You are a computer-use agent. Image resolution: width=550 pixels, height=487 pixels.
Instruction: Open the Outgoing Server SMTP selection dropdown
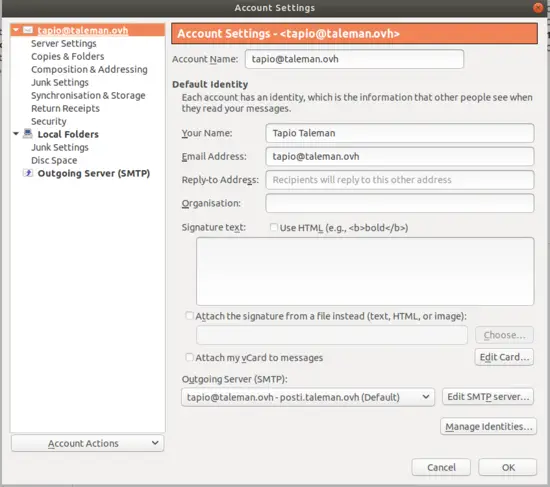(308, 397)
